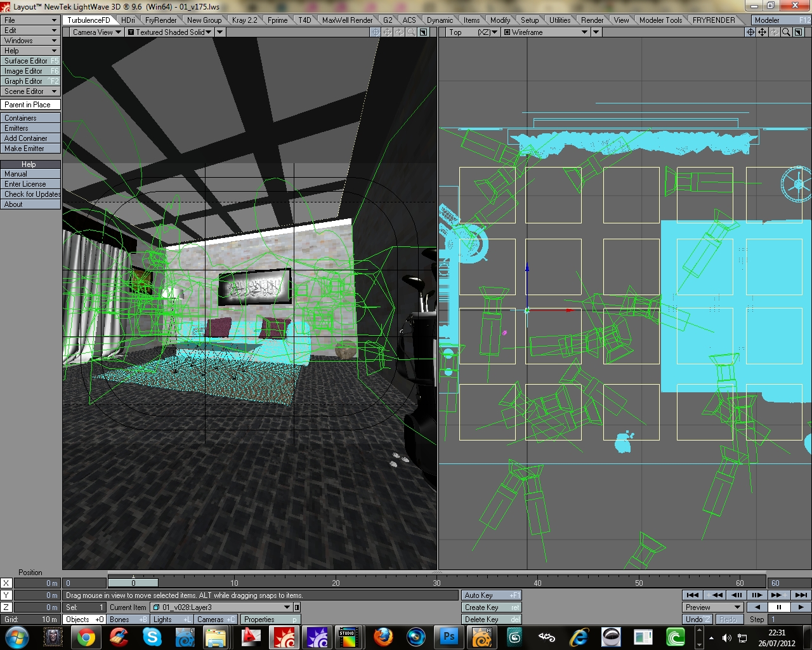Switch to the Render tab
This screenshot has width=812, height=650.
point(591,20)
